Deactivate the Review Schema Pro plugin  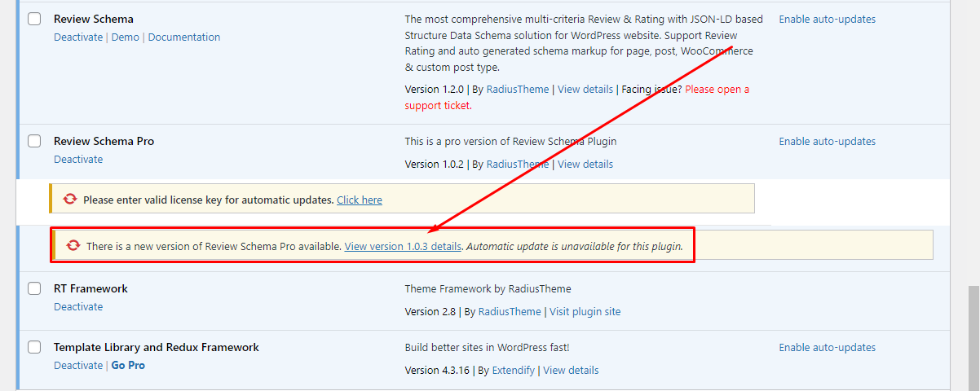78,159
